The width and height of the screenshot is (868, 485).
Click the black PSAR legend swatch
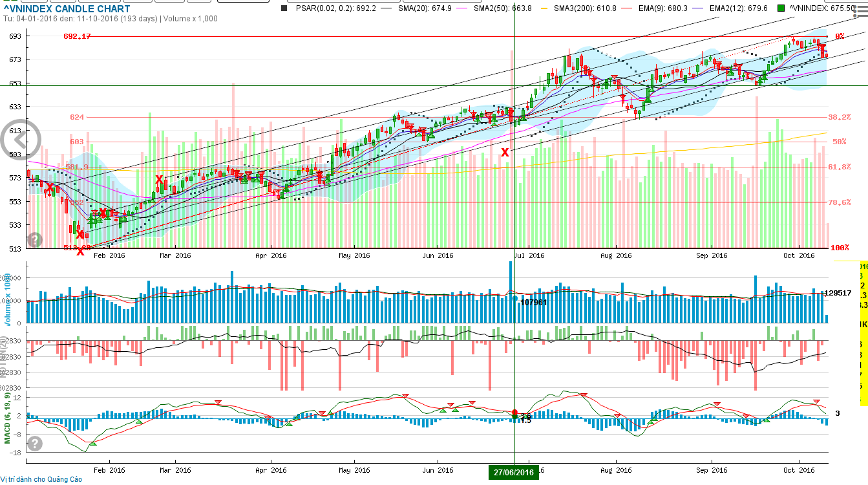pos(284,8)
